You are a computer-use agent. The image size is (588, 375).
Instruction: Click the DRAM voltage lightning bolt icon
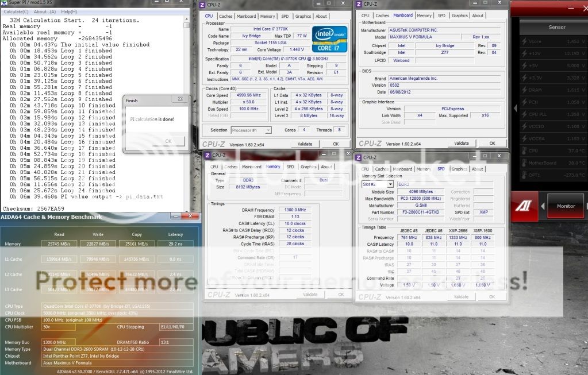524,90
